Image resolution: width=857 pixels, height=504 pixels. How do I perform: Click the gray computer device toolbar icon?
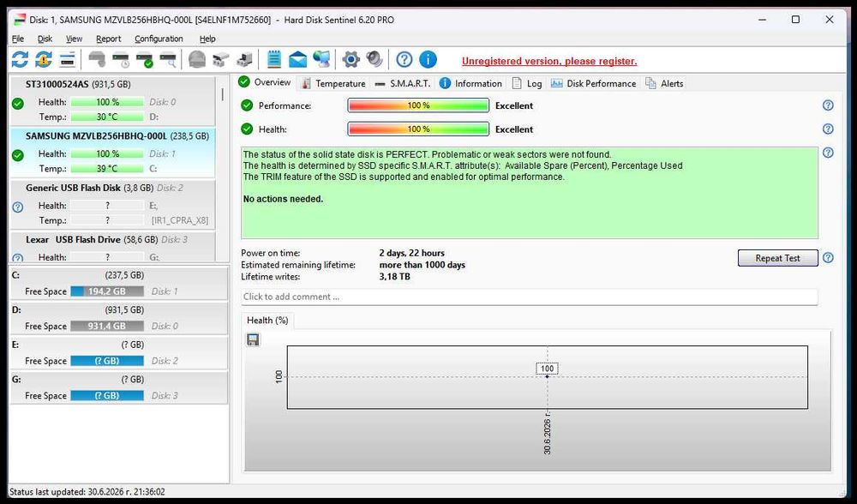[245, 60]
